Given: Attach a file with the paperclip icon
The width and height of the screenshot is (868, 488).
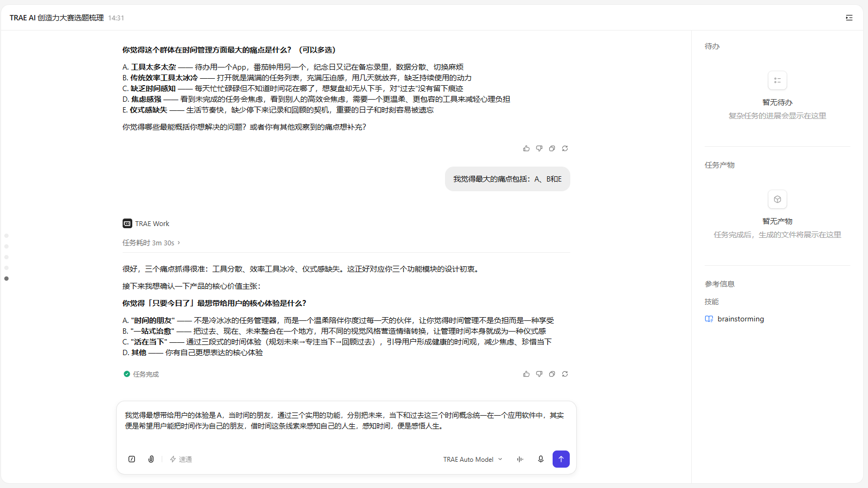Looking at the screenshot, I should [151, 459].
